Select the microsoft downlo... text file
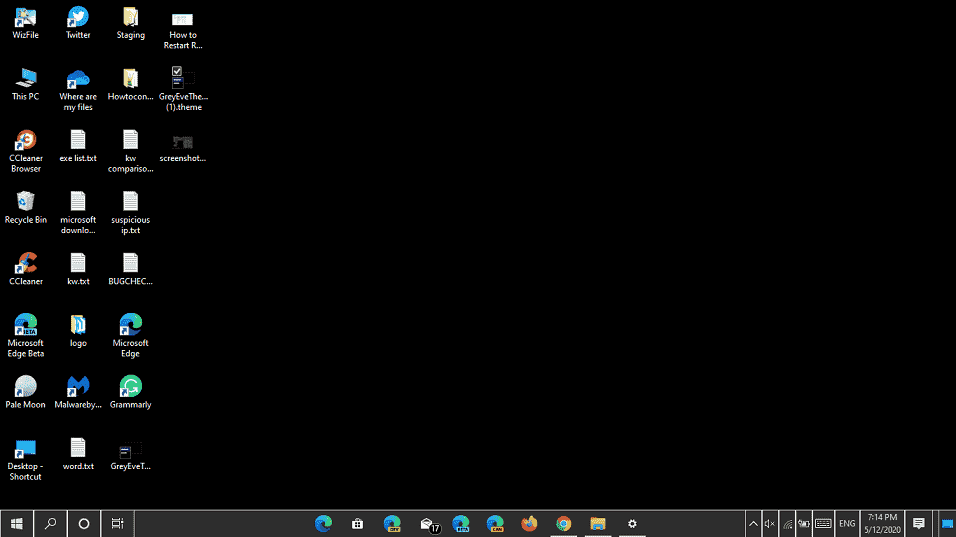 point(78,214)
